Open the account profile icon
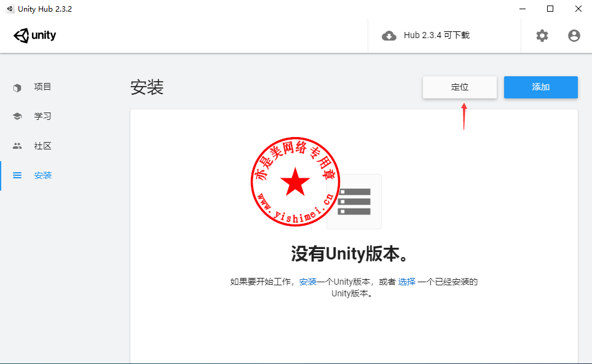The height and width of the screenshot is (364, 592). click(574, 36)
